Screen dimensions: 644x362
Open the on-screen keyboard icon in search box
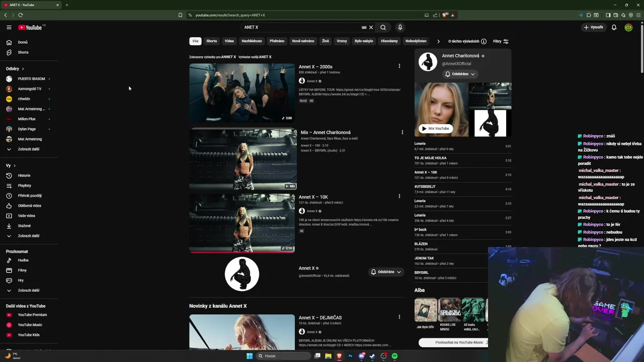tap(364, 28)
